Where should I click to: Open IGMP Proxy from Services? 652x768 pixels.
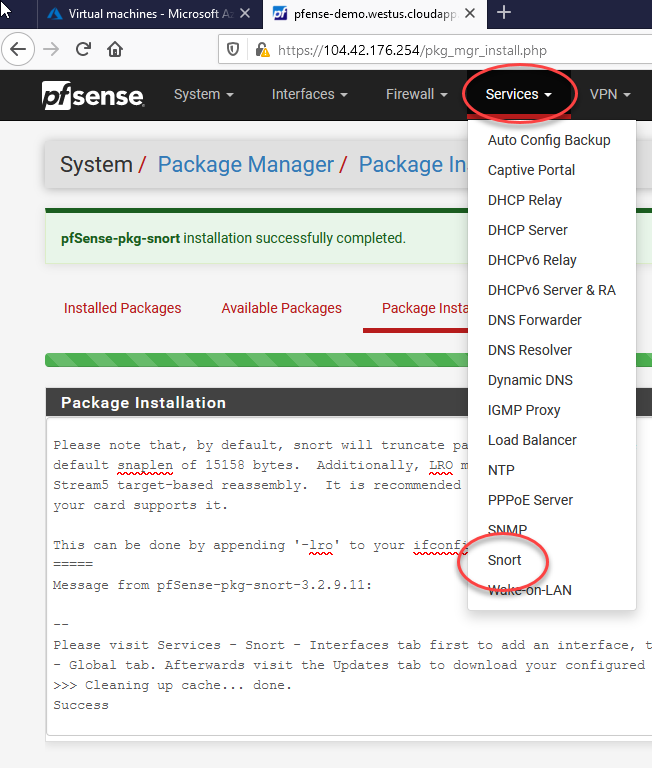pos(524,410)
